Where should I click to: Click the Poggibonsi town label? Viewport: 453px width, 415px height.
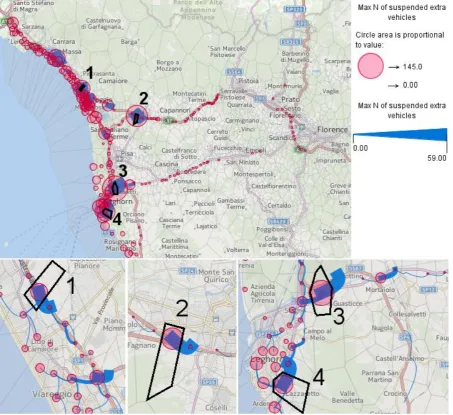coord(272,230)
